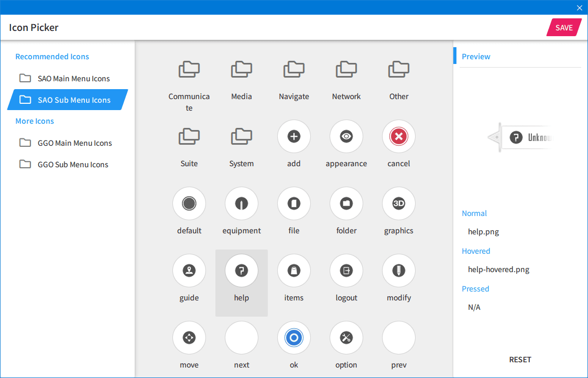This screenshot has width=588, height=378.
Task: Show SAO Main Menu Icons category
Action: 68,78
